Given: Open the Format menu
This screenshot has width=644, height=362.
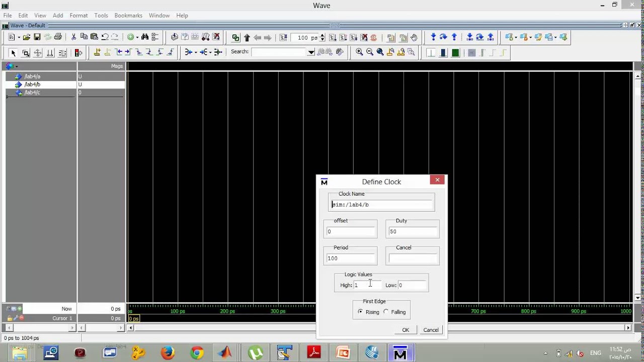Looking at the screenshot, I should click(78, 16).
